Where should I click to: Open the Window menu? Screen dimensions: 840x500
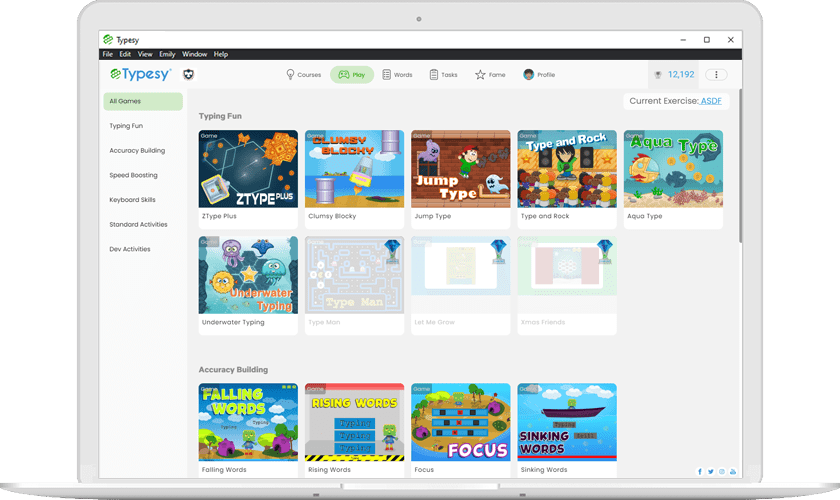pos(194,54)
